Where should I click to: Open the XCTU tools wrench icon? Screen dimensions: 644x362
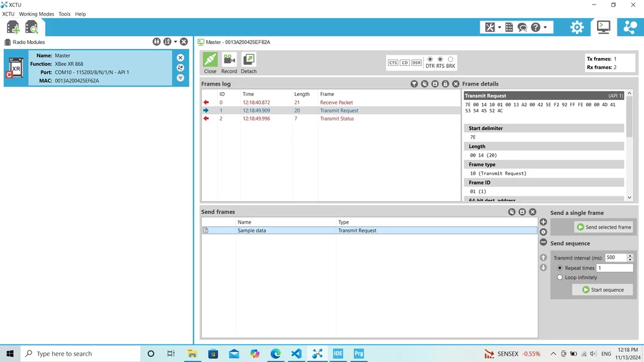(x=489, y=27)
